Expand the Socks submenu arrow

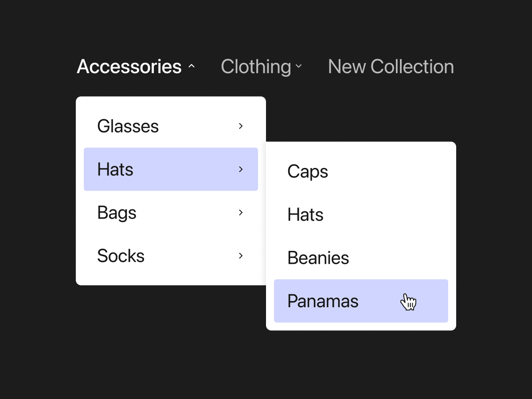241,255
